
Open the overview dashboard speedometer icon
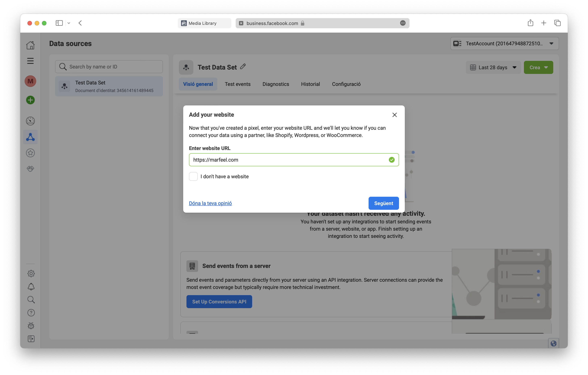point(30,121)
